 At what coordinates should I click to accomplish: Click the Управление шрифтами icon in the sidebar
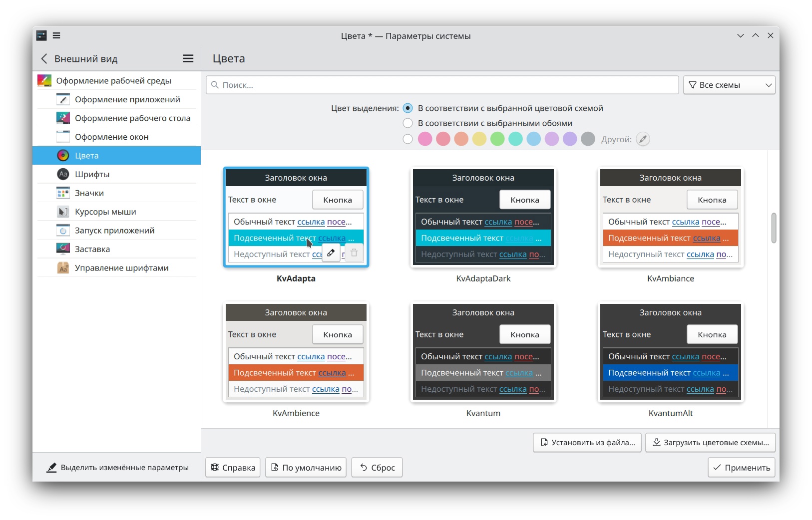pyautogui.click(x=63, y=267)
